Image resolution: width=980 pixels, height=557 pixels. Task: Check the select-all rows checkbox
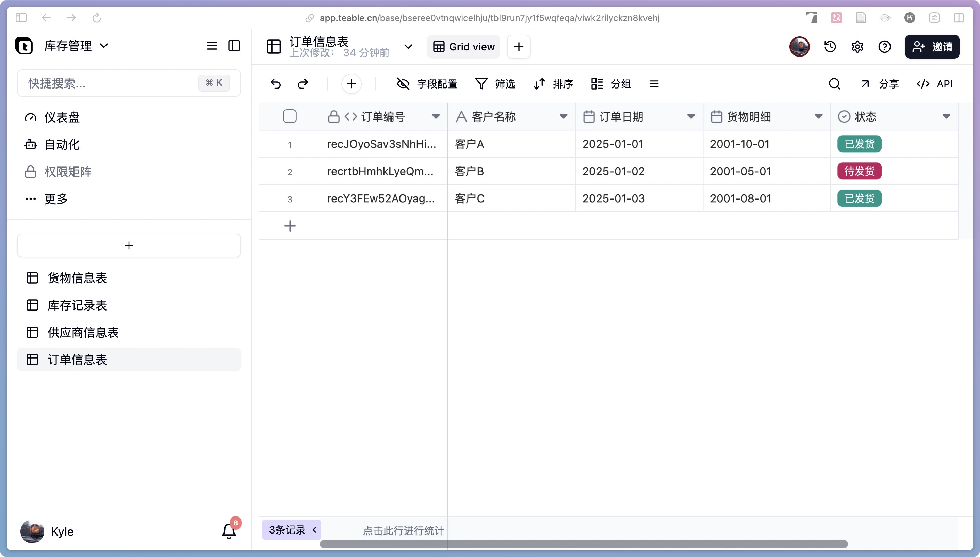(290, 116)
